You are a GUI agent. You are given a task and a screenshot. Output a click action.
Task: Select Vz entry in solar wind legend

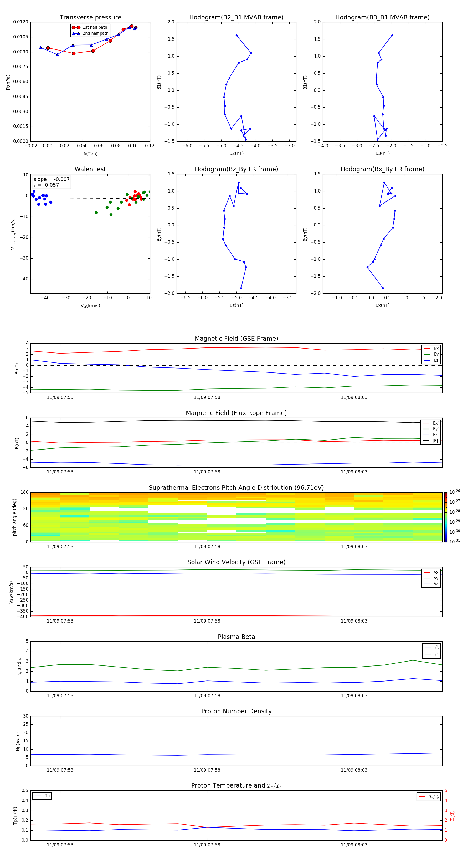(x=431, y=584)
